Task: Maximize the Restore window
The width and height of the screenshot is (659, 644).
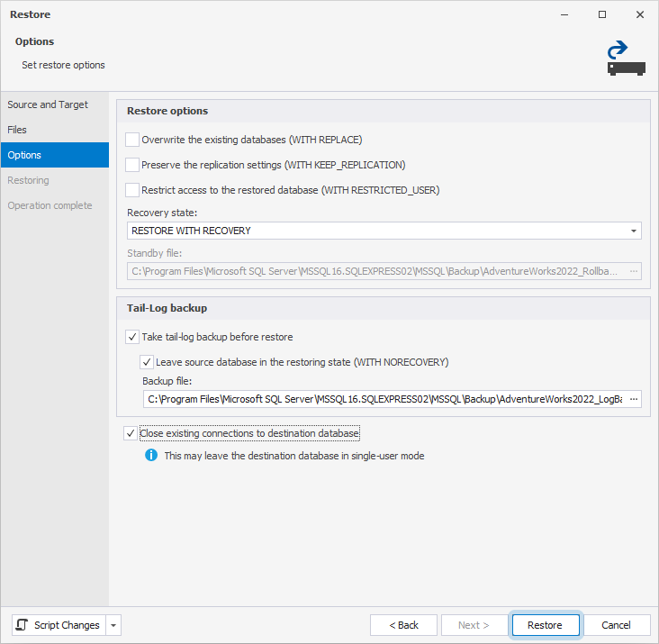Action: 602,14
